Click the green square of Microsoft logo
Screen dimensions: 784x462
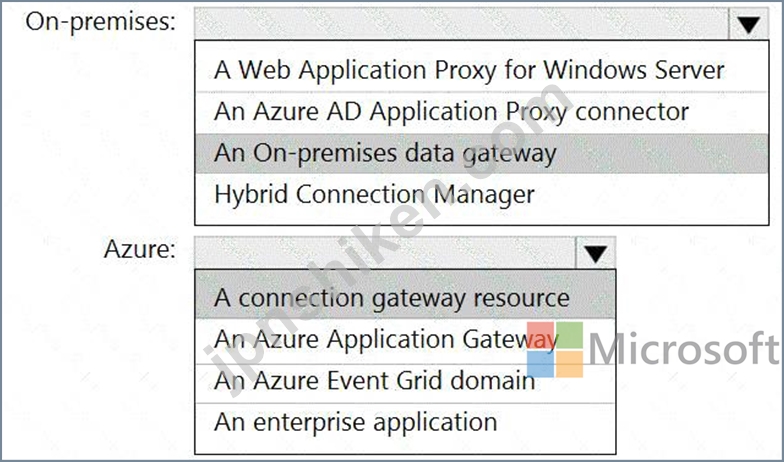570,335
